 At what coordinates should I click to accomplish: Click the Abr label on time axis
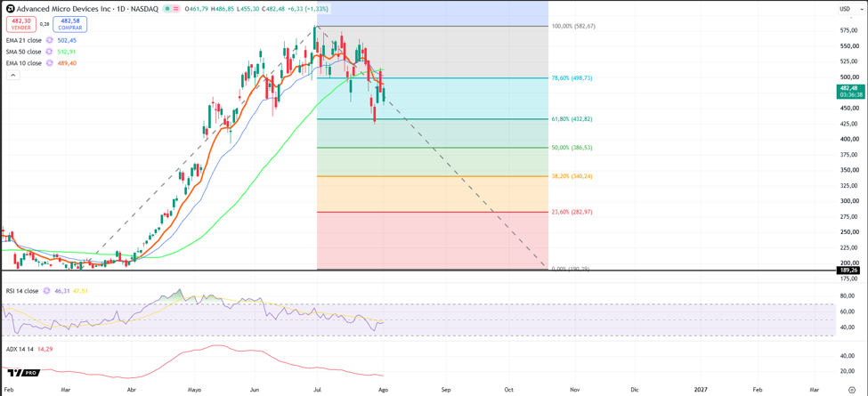131,390
